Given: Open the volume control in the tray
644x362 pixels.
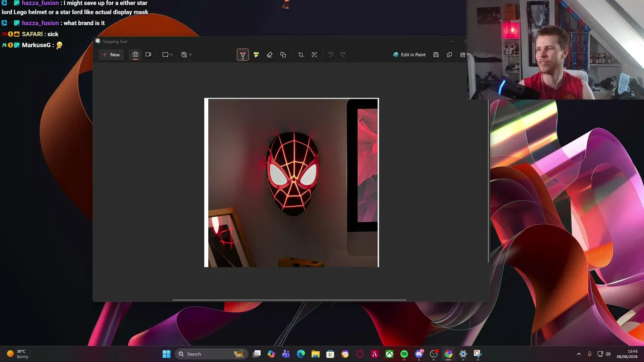Looking at the screenshot, I should pos(608,354).
